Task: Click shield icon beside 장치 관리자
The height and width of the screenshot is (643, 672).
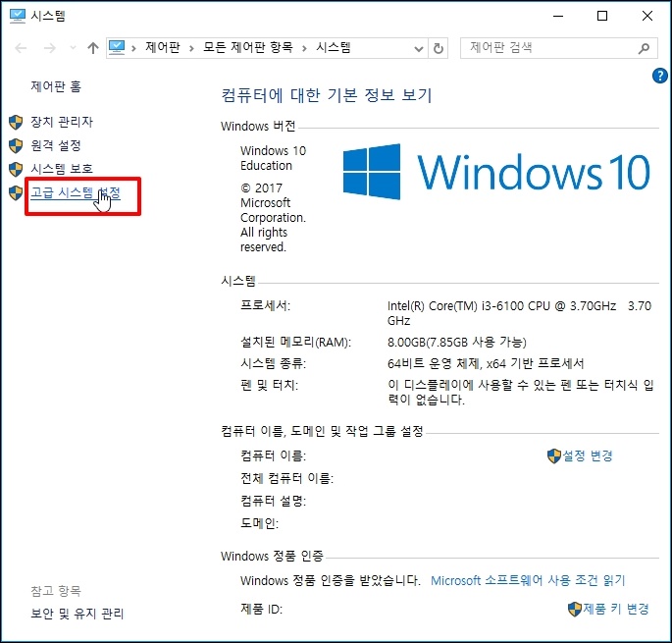Action: 16,123
